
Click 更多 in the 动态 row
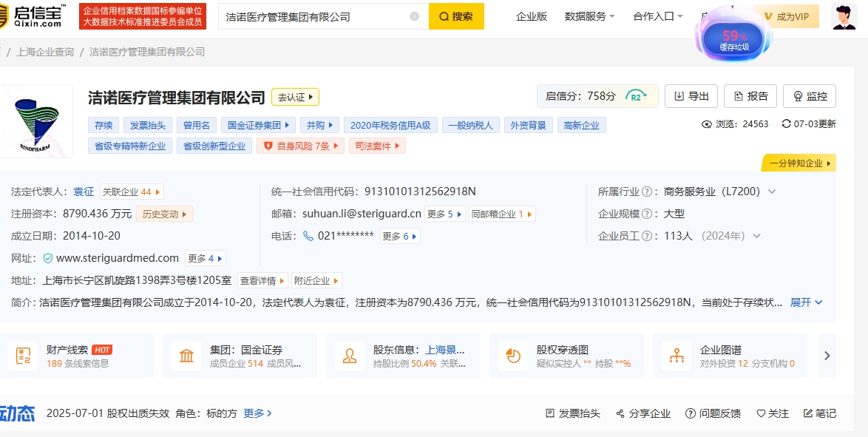[257, 413]
